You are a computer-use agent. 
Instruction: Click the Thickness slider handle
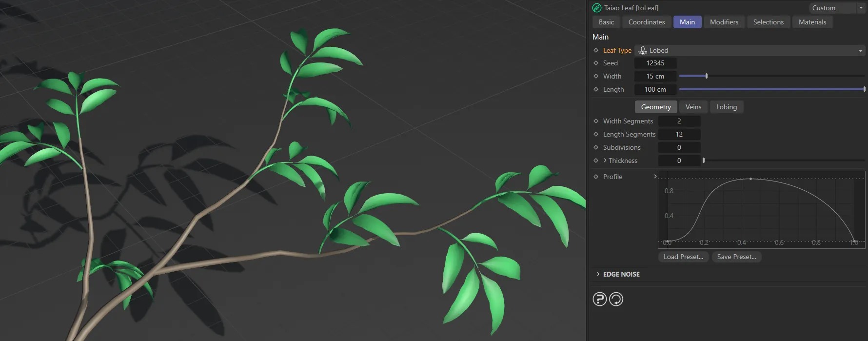point(704,160)
